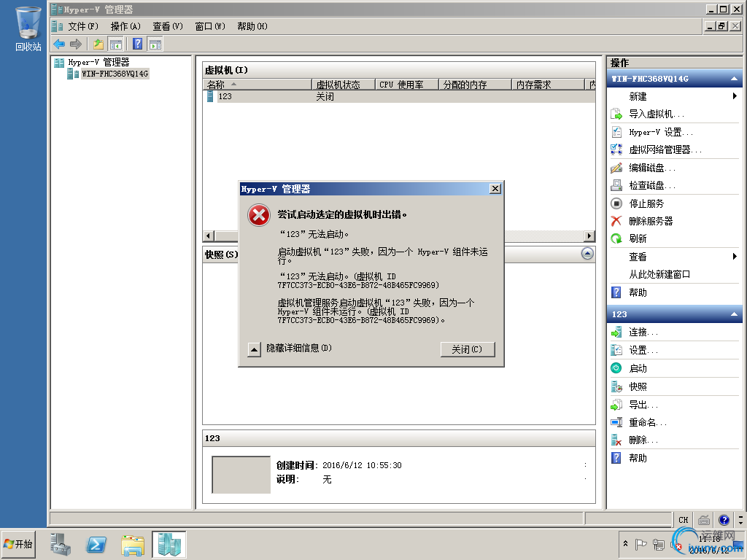The width and height of the screenshot is (747, 560).
Task: Click the Up one level folder icon
Action: (x=98, y=44)
